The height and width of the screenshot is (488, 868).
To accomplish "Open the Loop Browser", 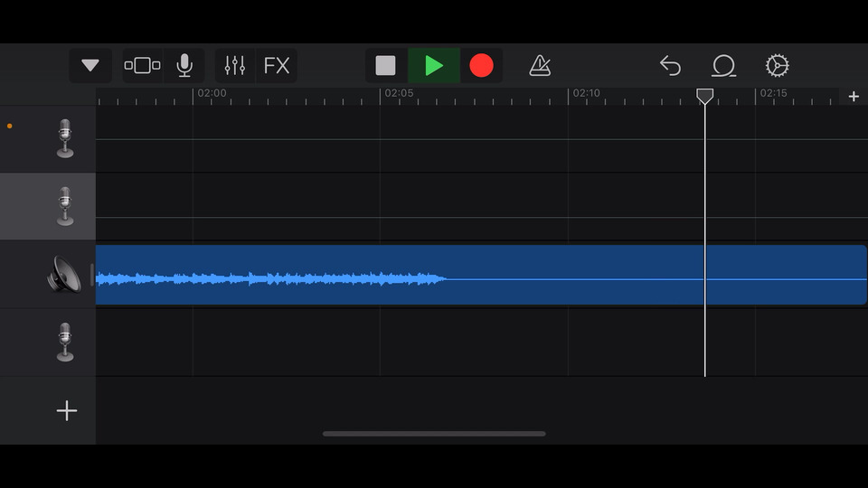I will coord(723,66).
